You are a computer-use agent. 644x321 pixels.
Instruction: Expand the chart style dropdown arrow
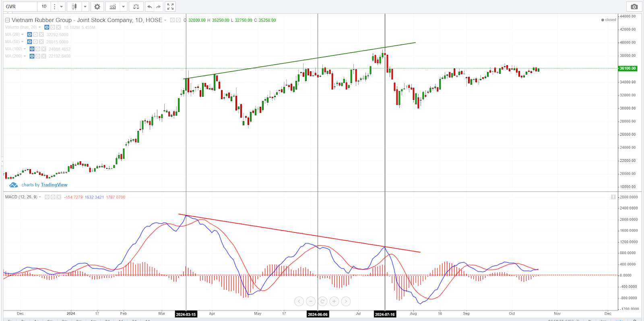[85, 6]
